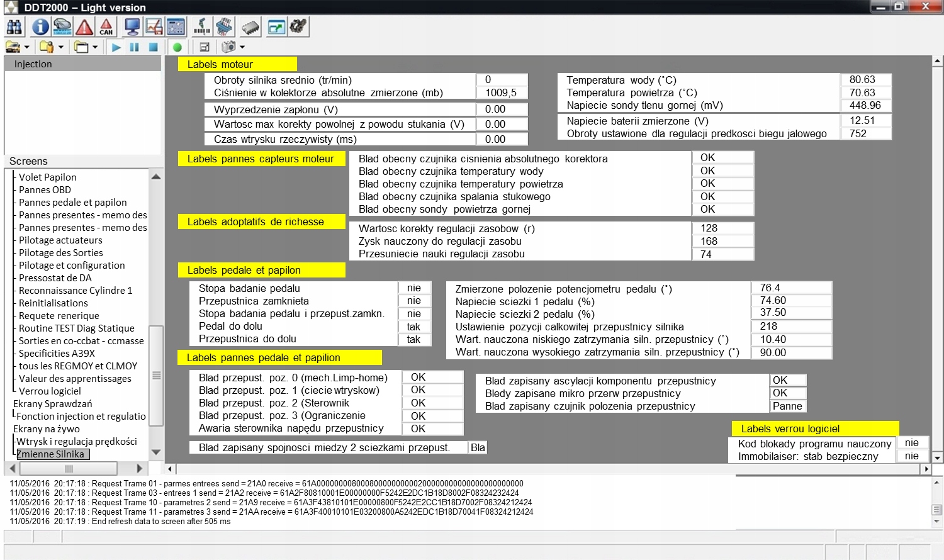Click the paper shredder icon
944x560 pixels.
click(x=224, y=27)
